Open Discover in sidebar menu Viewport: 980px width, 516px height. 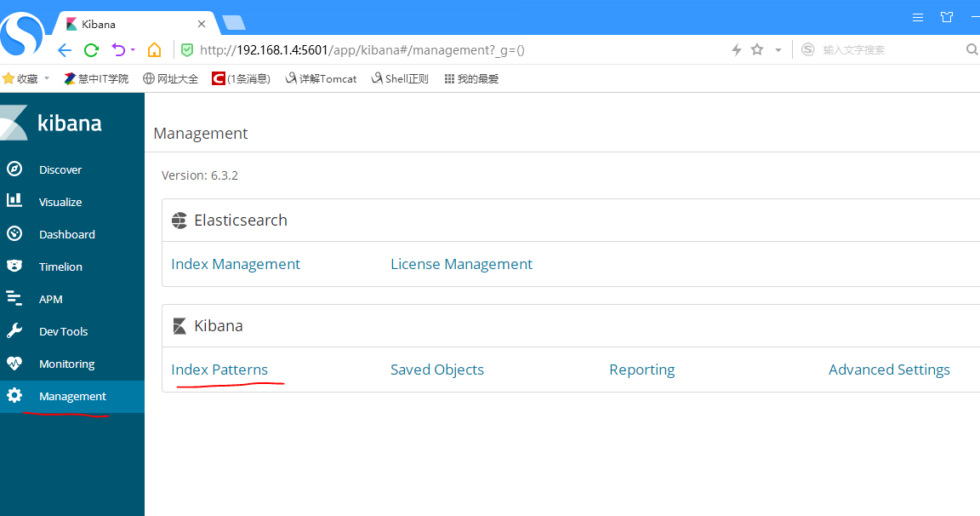60,169
